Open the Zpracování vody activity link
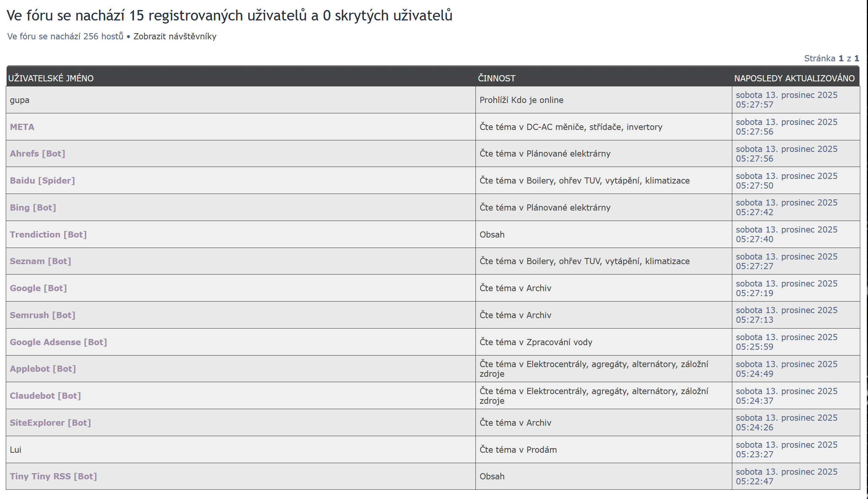 536,342
